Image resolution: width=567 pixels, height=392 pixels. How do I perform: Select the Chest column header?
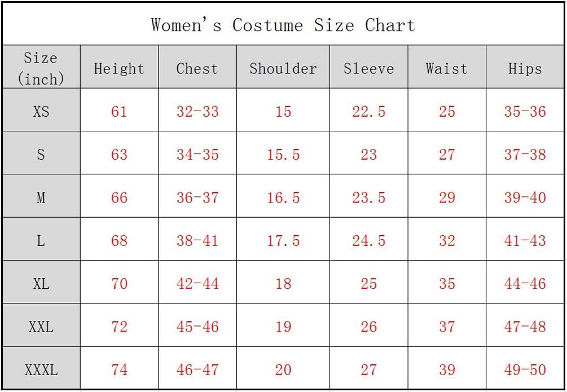197,68
